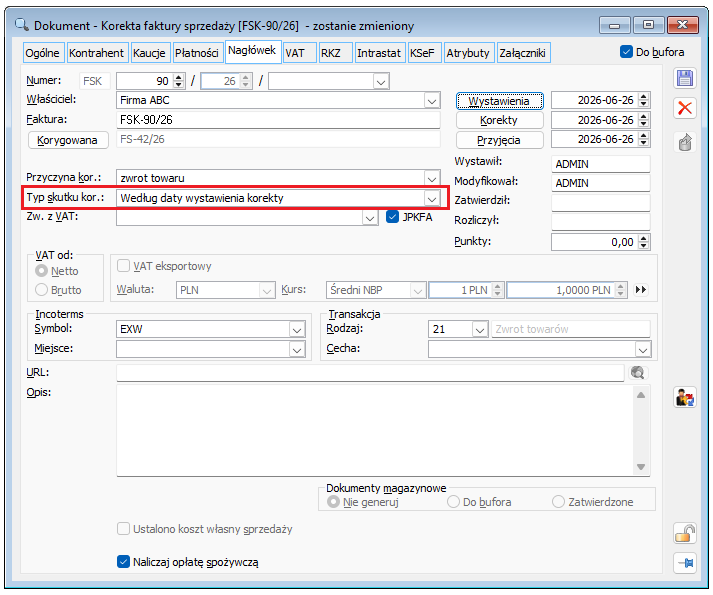Image resolution: width=713 pixels, height=595 pixels.
Task: Open the Przyczyna kor. dropdown list
Action: point(432,178)
